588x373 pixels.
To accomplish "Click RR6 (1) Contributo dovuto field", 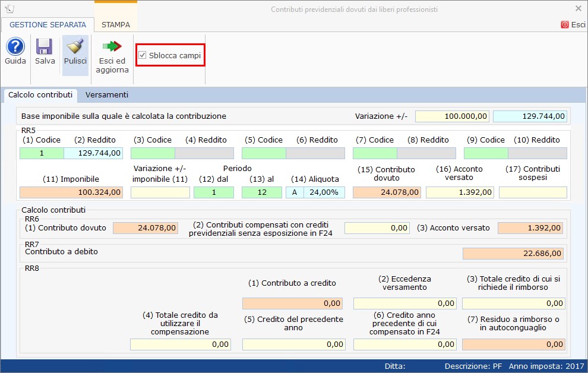I will [146, 228].
